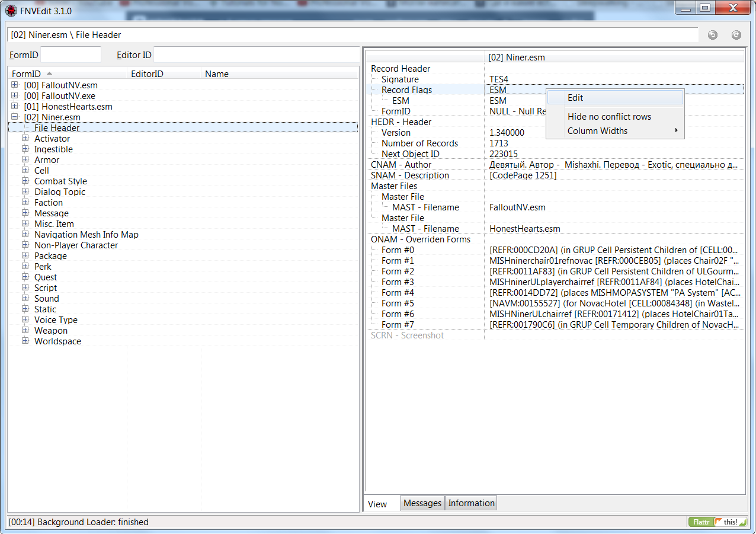Select the Form #0 row

[555, 250]
